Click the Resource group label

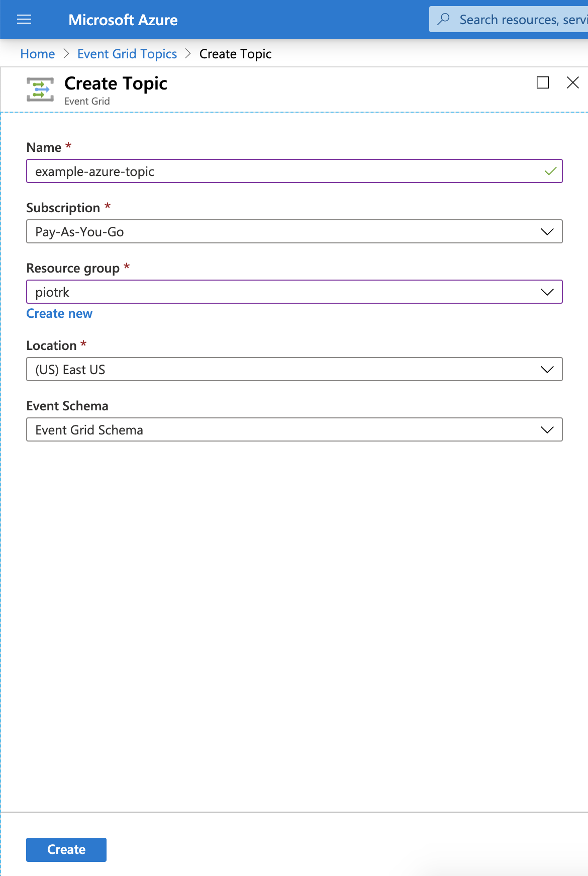click(73, 268)
